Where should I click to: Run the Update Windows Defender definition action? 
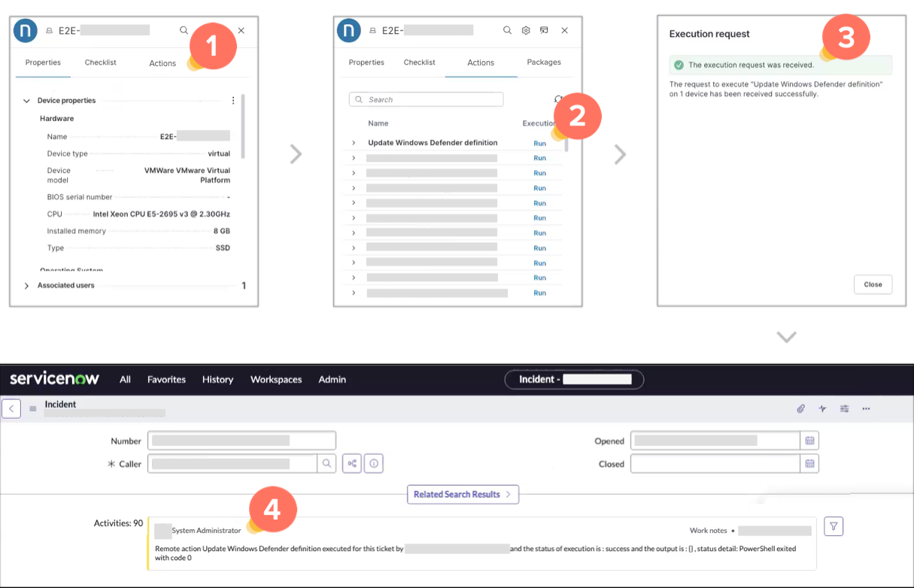point(539,143)
